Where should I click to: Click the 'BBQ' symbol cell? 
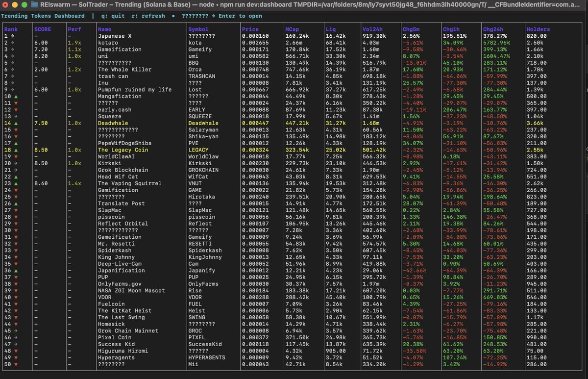[193, 63]
